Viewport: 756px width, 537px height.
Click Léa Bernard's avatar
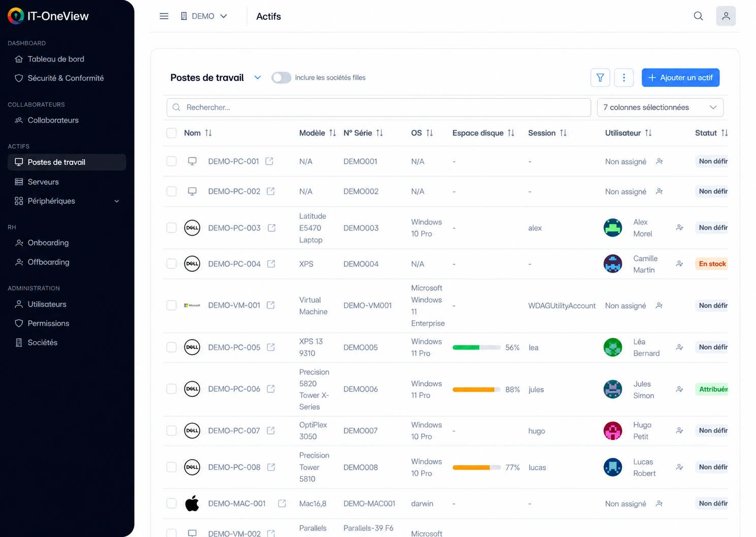[x=613, y=348]
